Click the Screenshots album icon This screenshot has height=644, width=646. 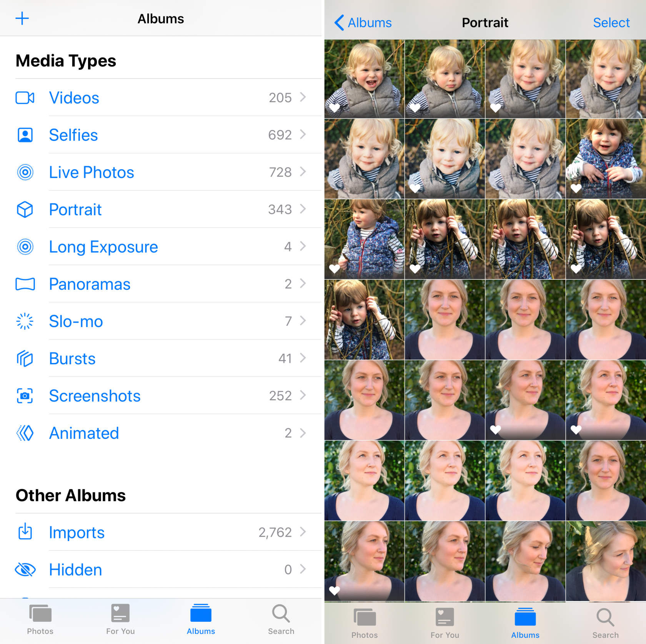pos(25,396)
